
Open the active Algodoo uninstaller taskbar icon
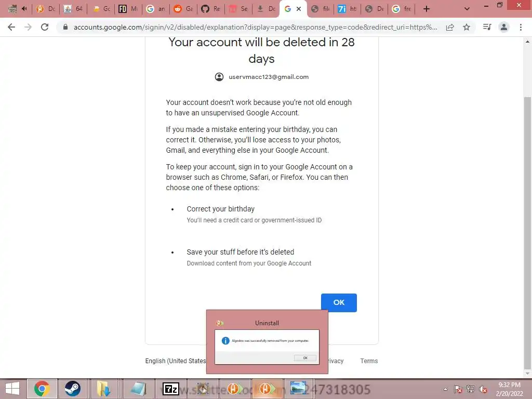pyautogui.click(x=267, y=389)
